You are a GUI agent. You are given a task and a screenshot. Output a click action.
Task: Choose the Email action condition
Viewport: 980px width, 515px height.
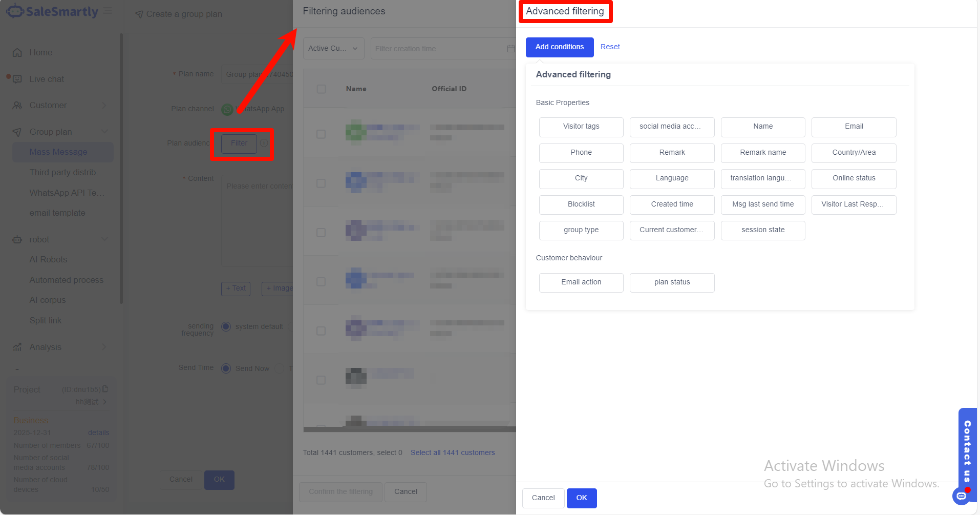click(581, 283)
